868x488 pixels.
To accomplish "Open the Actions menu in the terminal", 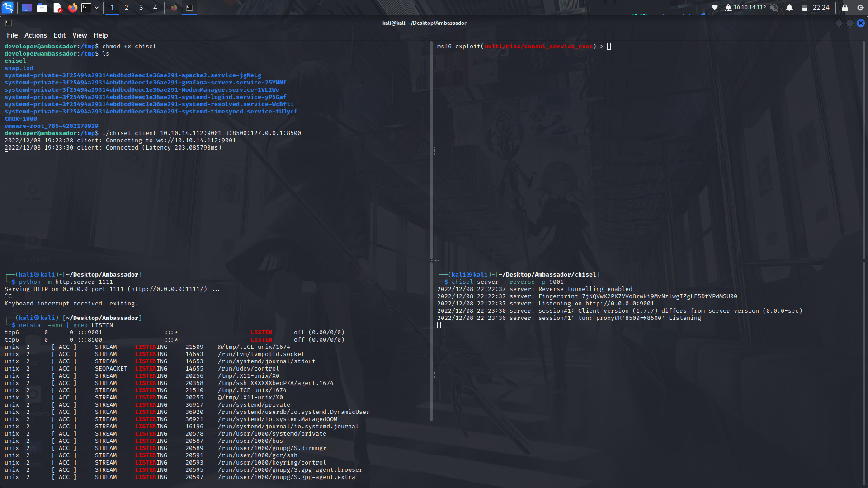I will click(x=35, y=35).
